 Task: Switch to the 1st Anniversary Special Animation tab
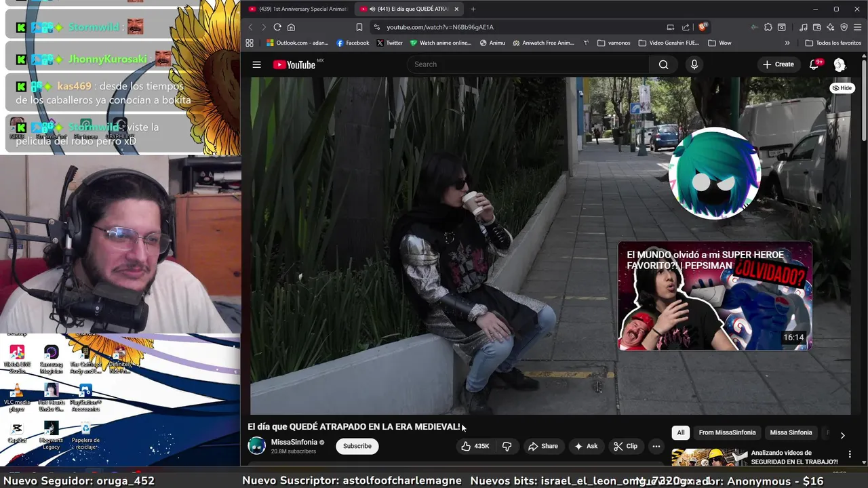[298, 9]
